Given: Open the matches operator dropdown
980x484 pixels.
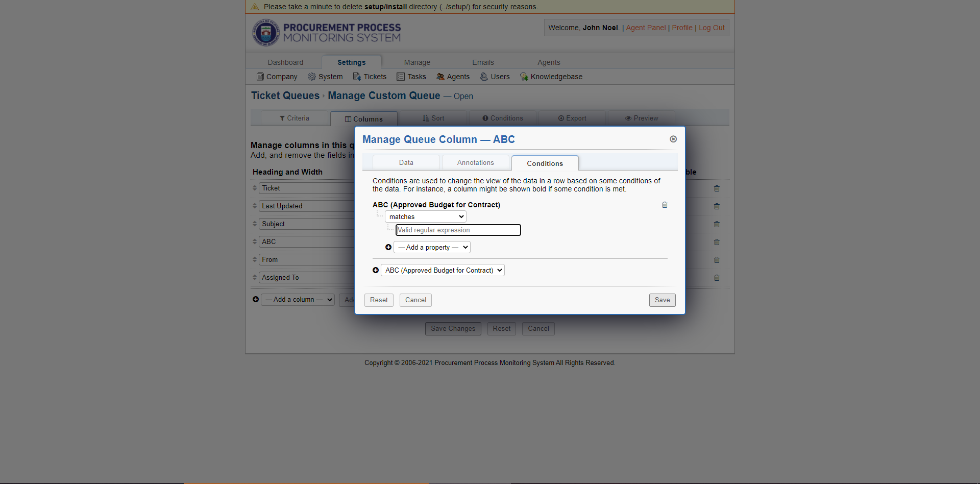Looking at the screenshot, I should (425, 216).
